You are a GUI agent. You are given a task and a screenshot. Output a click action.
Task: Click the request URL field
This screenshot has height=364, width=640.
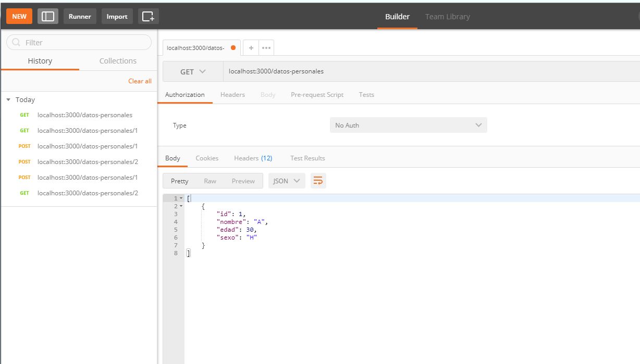(x=431, y=71)
